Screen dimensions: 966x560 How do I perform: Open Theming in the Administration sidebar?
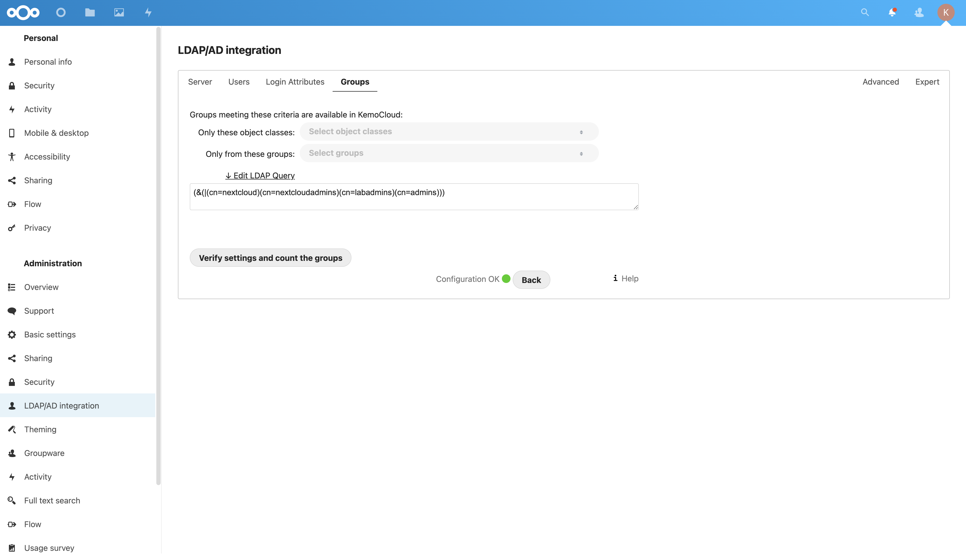coord(40,429)
